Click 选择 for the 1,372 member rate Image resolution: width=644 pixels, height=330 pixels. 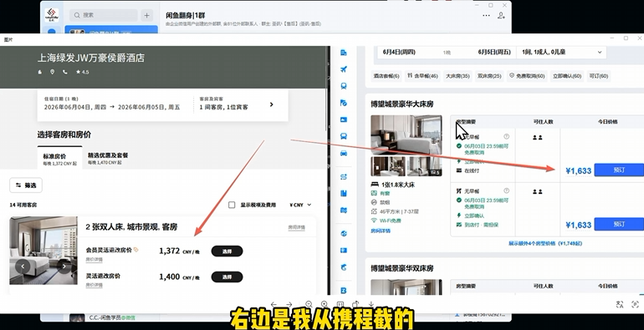[x=227, y=251]
